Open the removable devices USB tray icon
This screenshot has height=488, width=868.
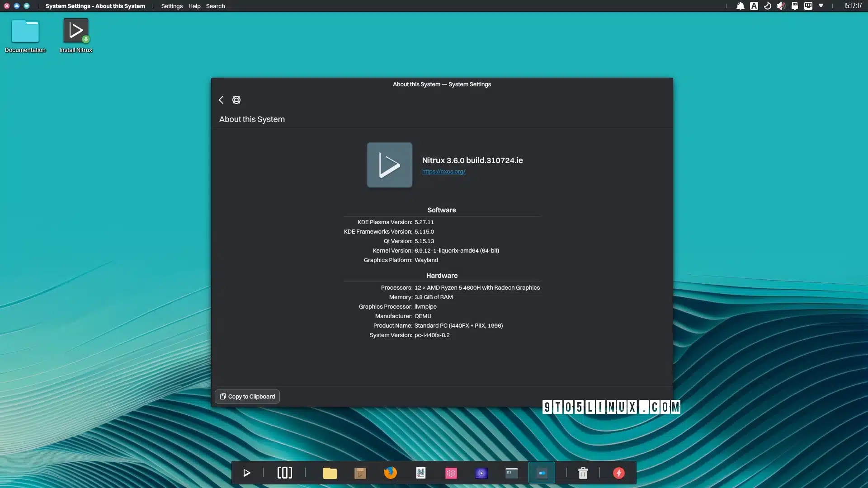tap(794, 6)
